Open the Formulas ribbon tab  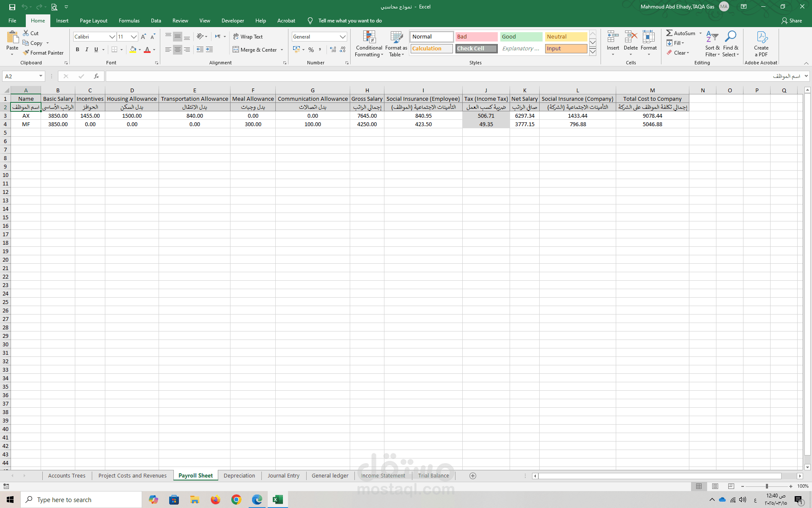pos(129,21)
